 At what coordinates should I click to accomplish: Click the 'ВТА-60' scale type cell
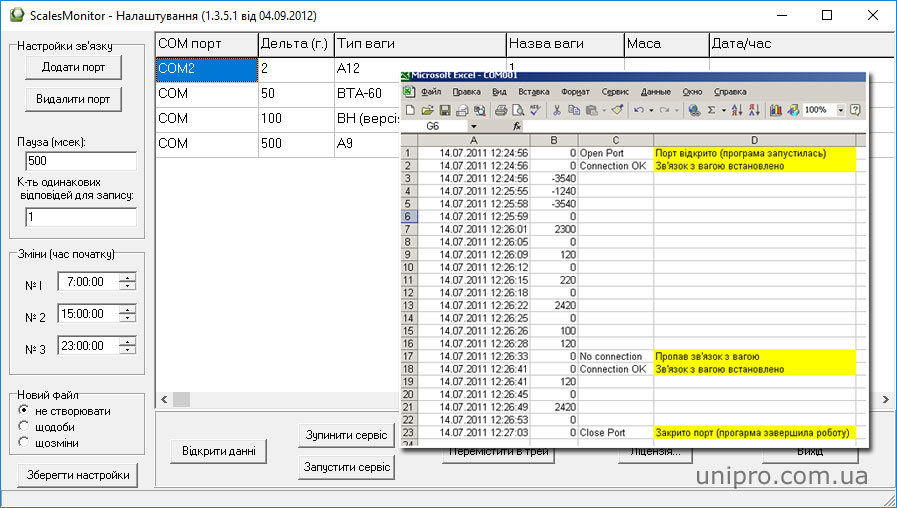pyautogui.click(x=368, y=94)
